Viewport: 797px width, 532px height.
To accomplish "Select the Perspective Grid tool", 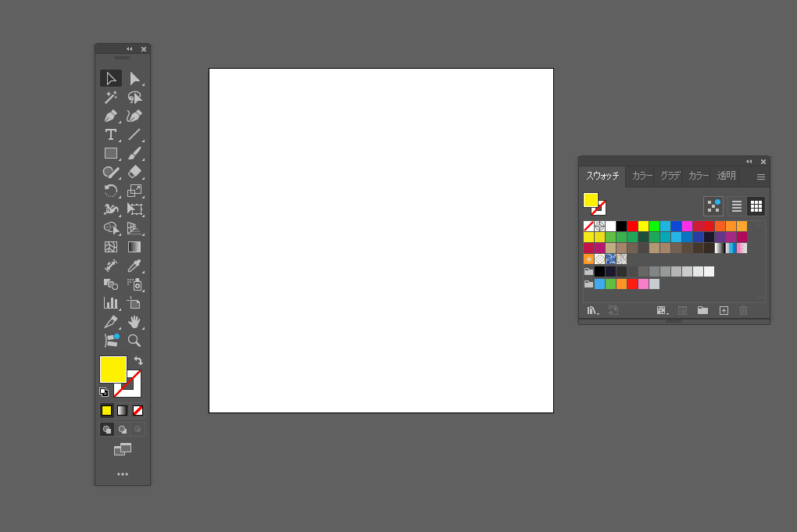I will coord(134,228).
